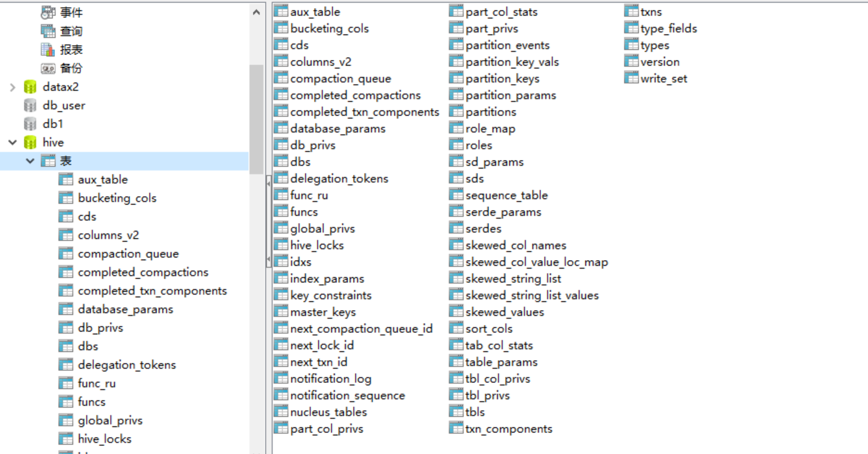Select columns_v2 in the tree
Screen dimensions: 868x454
click(x=108, y=235)
